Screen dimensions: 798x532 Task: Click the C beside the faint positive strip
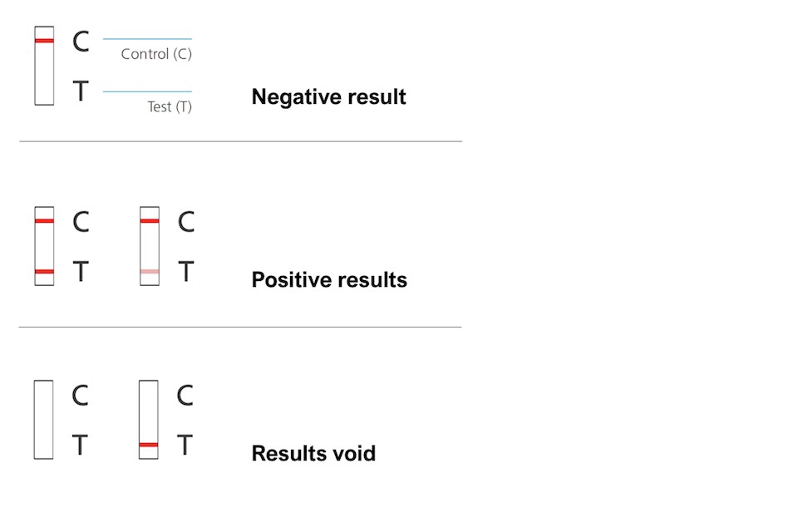pyautogui.click(x=186, y=222)
